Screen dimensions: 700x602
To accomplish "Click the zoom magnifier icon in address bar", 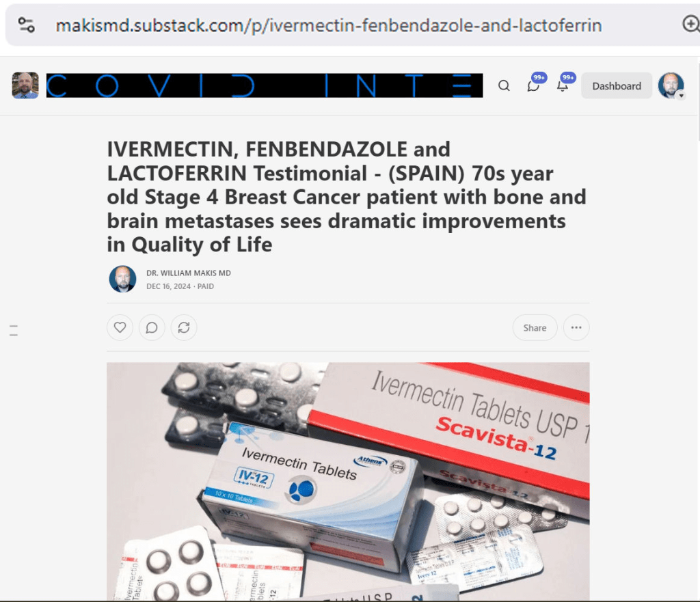I will 691,23.
